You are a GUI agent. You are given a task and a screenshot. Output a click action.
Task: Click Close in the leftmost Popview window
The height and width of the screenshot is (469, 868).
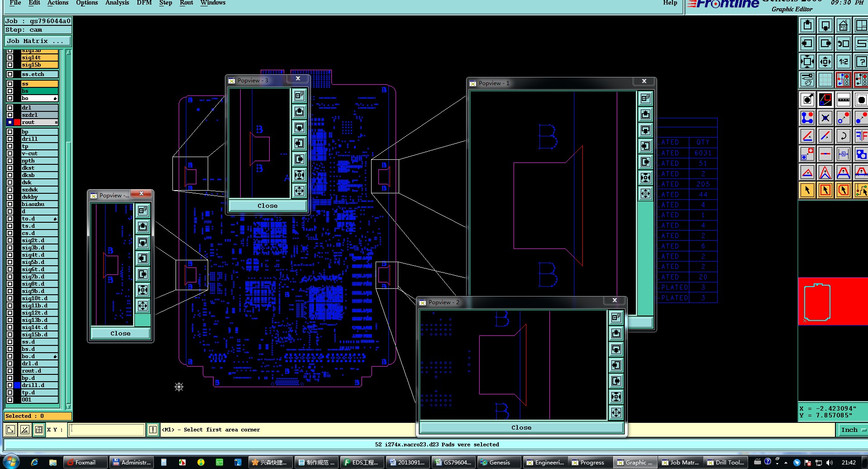pyautogui.click(x=120, y=333)
